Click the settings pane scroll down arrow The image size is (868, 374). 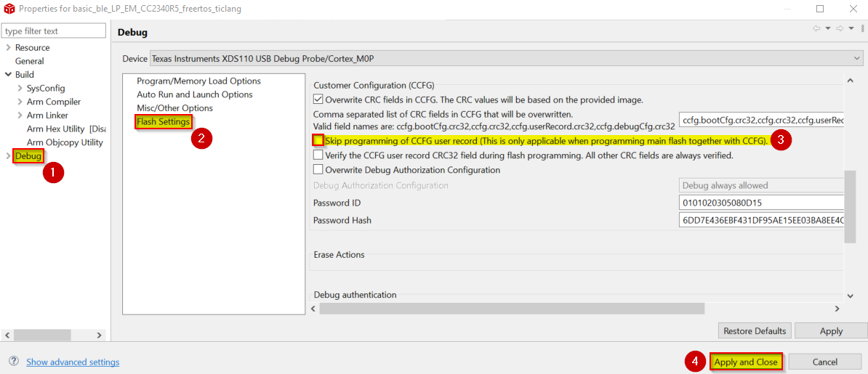(x=851, y=296)
